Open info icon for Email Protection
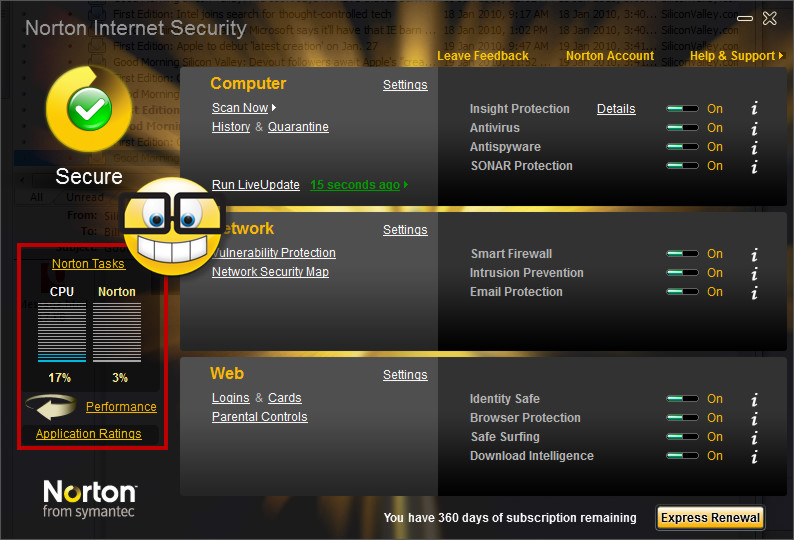Viewport: 794px width, 540px height. click(754, 292)
